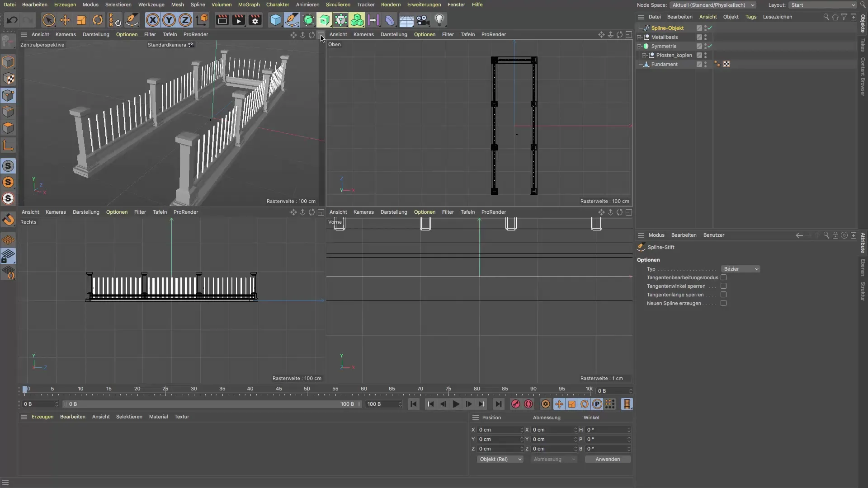Tick Neuen Spline erzeugen checkbox
Viewport: 868px width, 488px height.
[x=723, y=303]
